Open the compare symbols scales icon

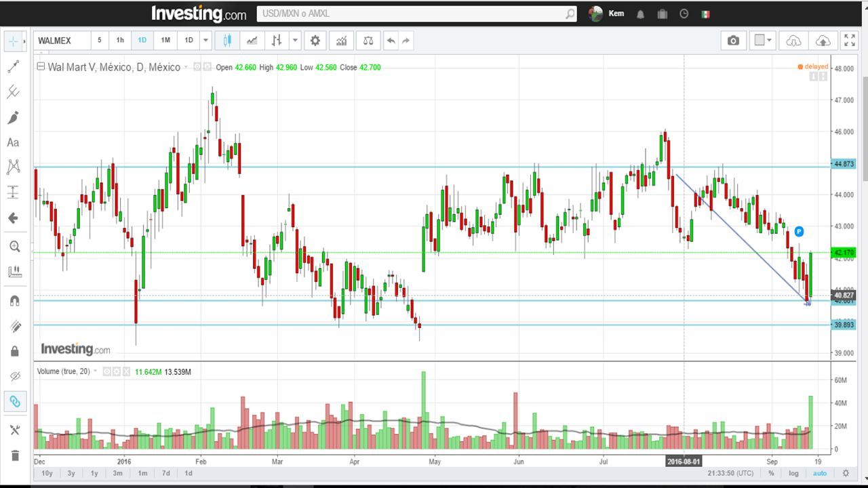368,41
